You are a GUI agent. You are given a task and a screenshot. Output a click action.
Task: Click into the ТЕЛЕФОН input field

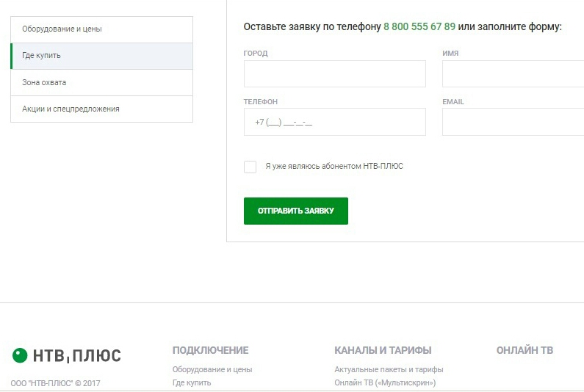coord(334,122)
